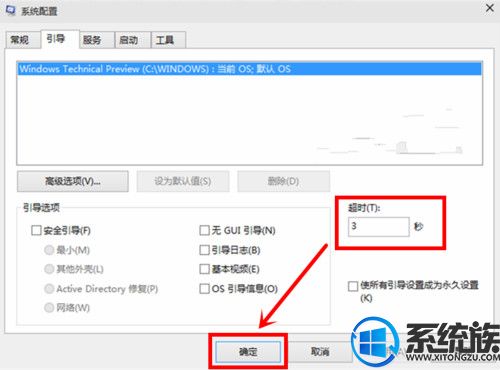Select the 网络(W) radio option
The width and height of the screenshot is (500, 370).
pos(49,308)
